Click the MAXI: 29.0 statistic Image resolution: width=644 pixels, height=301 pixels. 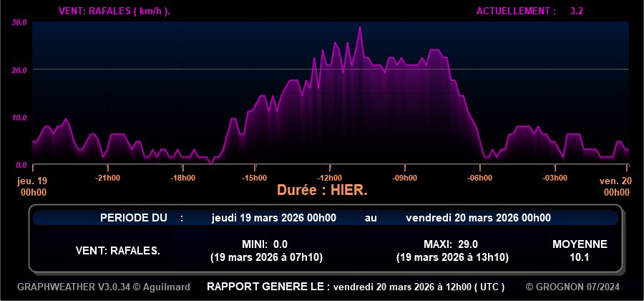click(451, 244)
